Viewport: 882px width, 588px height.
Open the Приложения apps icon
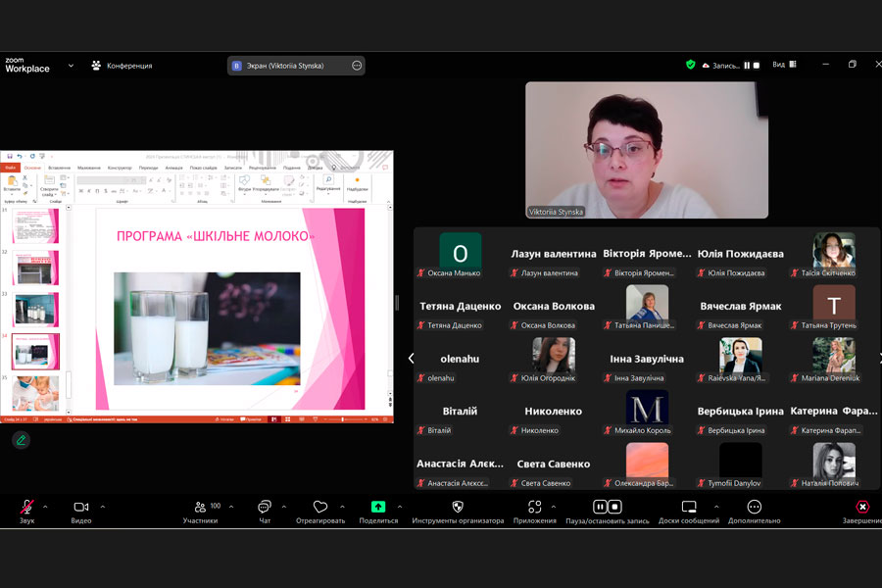(x=534, y=507)
